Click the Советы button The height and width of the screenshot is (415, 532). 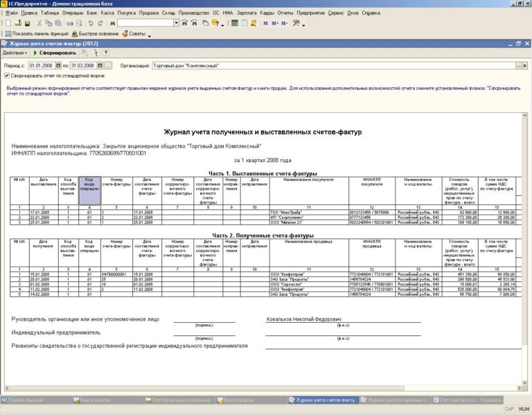pyautogui.click(x=134, y=33)
